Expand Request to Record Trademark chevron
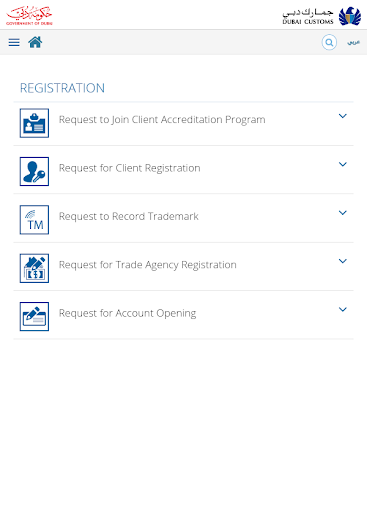Viewport: 367px width, 512px height. 343,213
